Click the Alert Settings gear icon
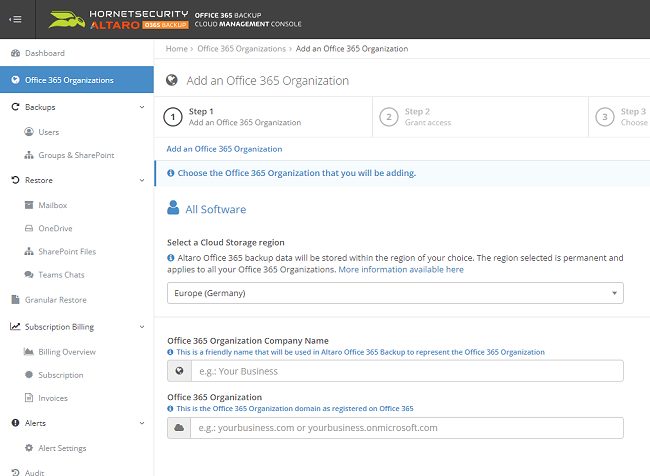Image resolution: width=650 pixels, height=476 pixels. click(x=29, y=448)
